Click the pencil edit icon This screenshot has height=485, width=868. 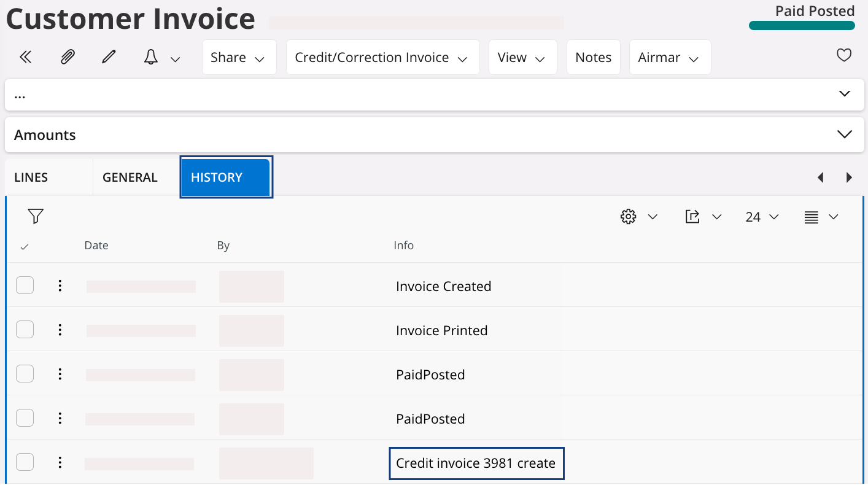[x=109, y=57]
